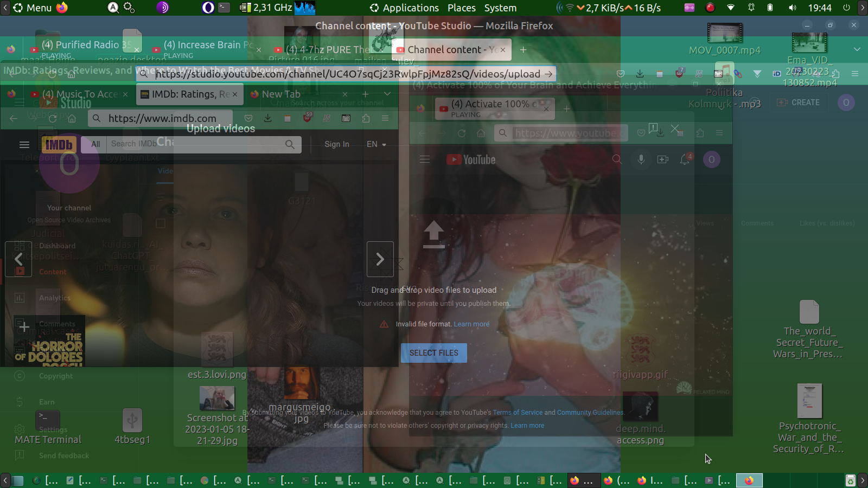Click the YouTube voice search microphone
Image resolution: width=868 pixels, height=488 pixels.
[641, 159]
